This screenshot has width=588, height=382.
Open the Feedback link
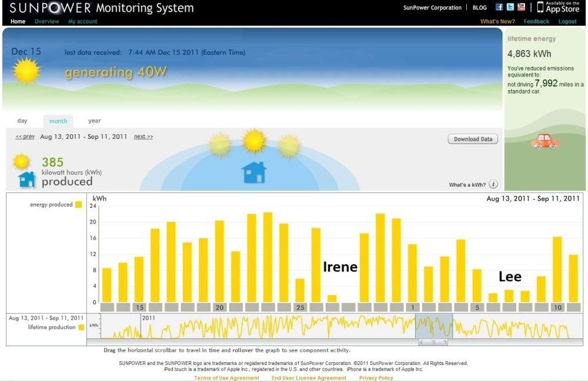coord(536,21)
